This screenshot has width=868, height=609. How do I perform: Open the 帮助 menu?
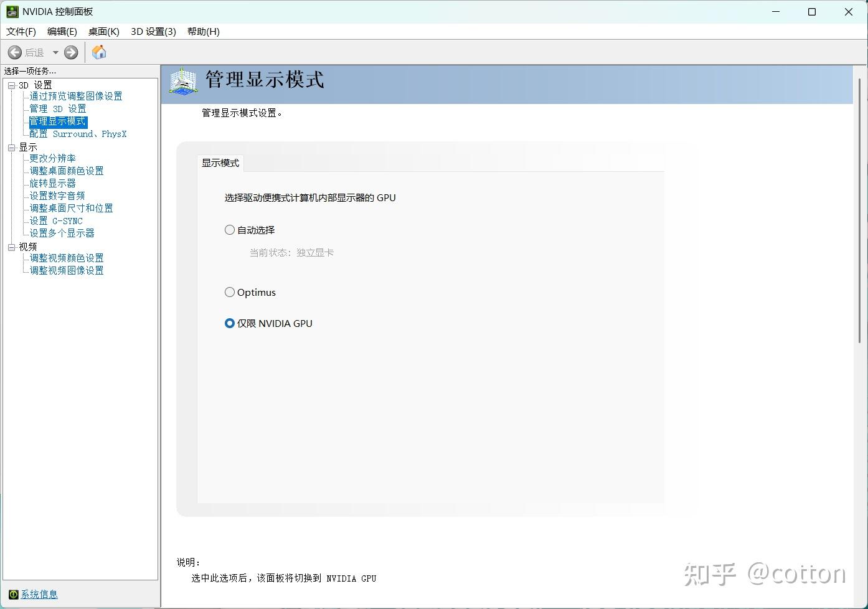[x=202, y=32]
